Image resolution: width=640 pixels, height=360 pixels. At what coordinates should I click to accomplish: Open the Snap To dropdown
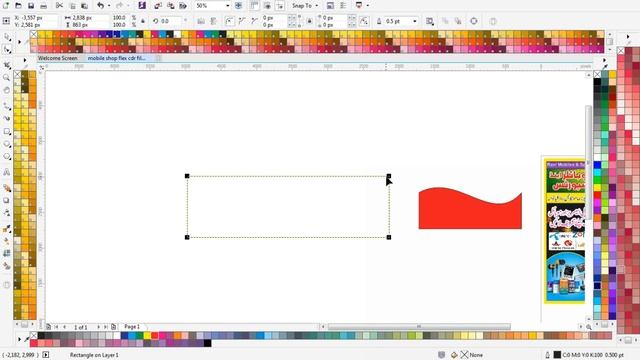tap(304, 6)
